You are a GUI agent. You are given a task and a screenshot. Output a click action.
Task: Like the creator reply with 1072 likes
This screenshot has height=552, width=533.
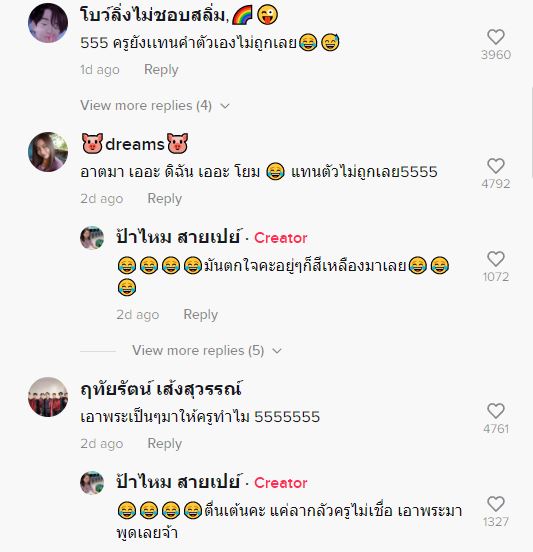coord(496,259)
